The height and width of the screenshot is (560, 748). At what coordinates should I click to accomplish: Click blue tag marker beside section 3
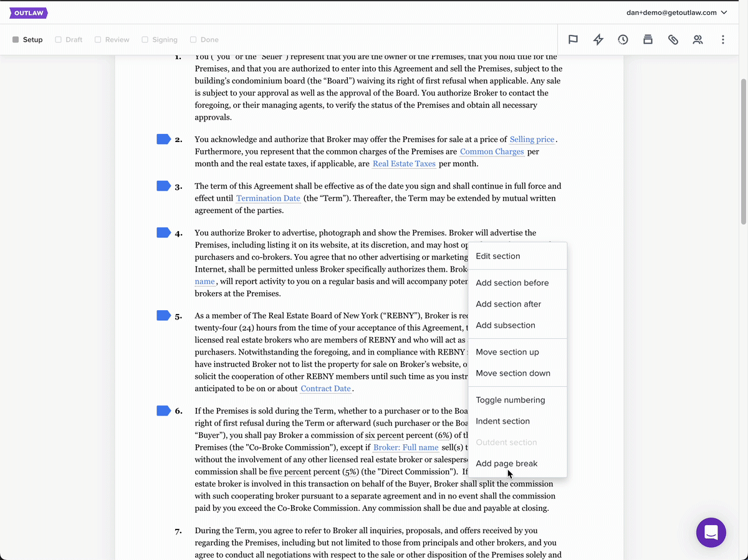(163, 186)
